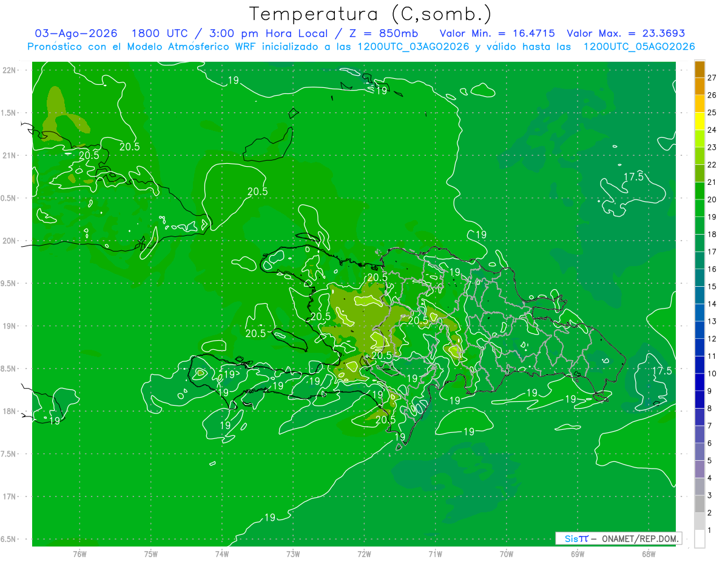Image resolution: width=728 pixels, height=562 pixels.
Task: Select the '3:00 pm Hora Local' text
Action: coord(268,33)
